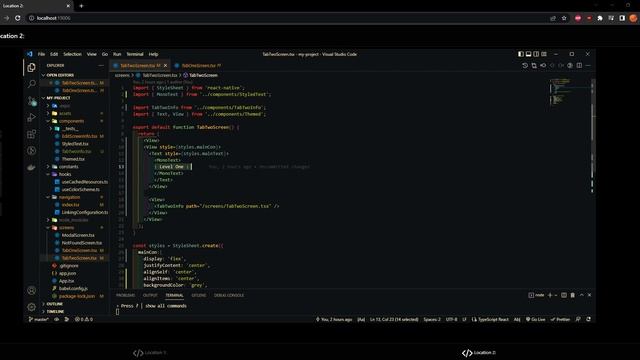Click the customize layout icon

click(x=544, y=54)
